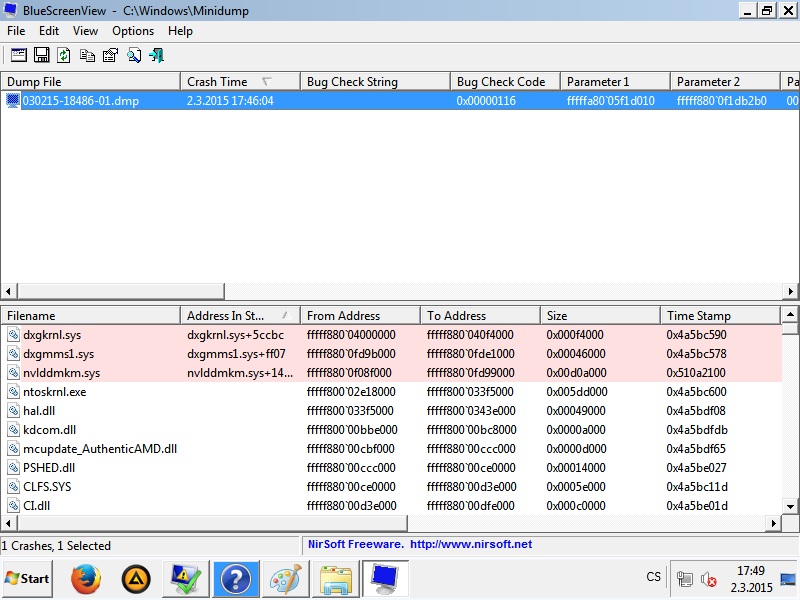Click the CLFS.SYS file icon

(x=14, y=486)
